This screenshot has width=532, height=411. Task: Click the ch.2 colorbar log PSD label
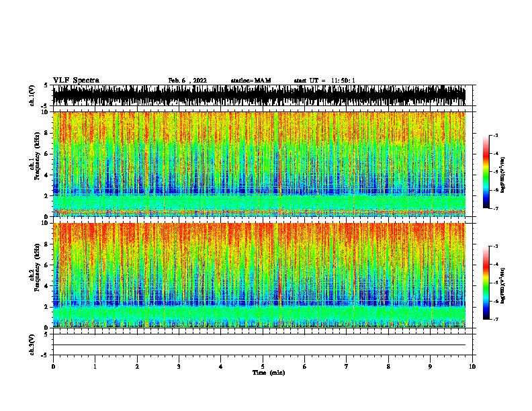pos(503,286)
